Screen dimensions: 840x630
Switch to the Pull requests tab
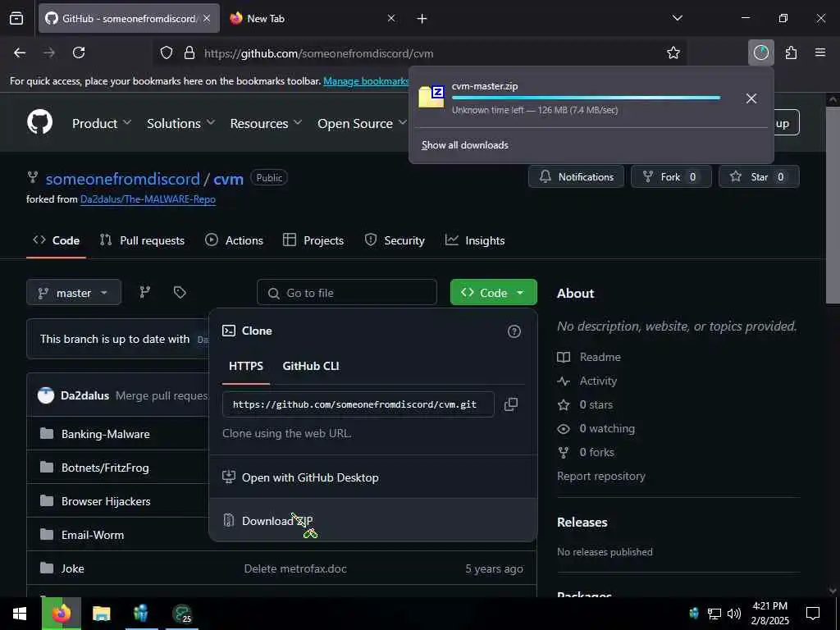tap(142, 240)
